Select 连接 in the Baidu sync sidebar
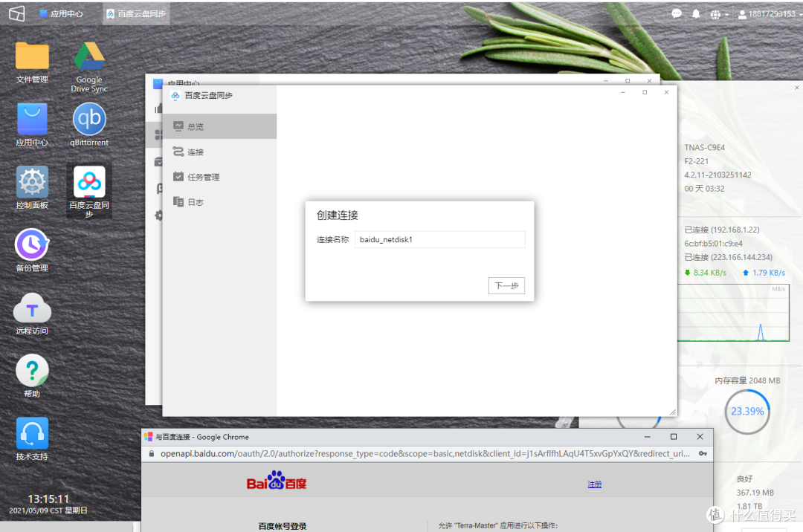 pyautogui.click(x=219, y=152)
